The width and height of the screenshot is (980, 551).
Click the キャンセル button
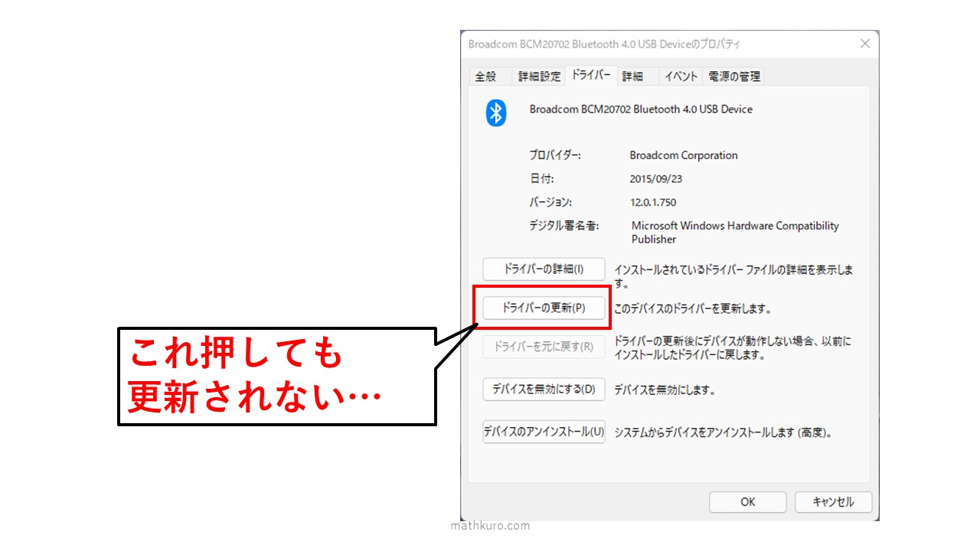click(x=833, y=502)
